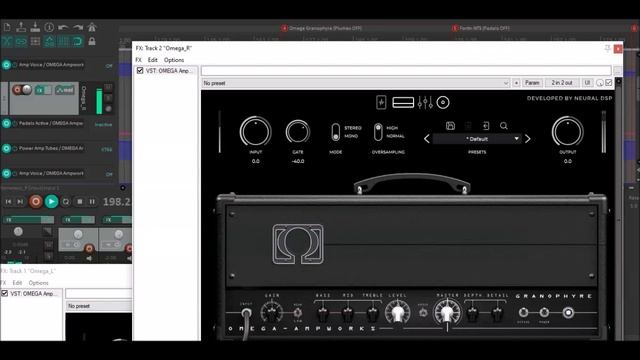Click the open project upload icon

21,27
